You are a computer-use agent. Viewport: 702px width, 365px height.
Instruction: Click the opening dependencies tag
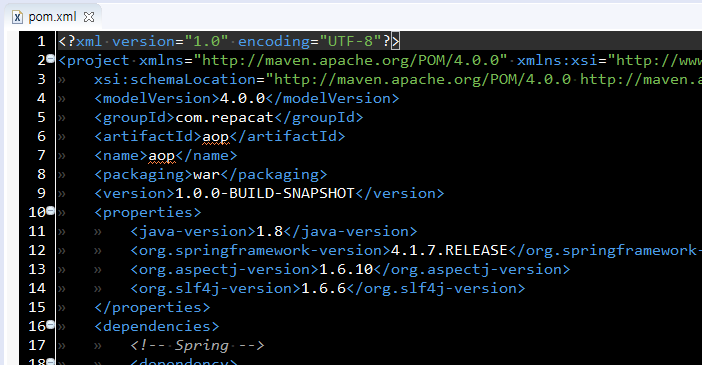tap(157, 326)
